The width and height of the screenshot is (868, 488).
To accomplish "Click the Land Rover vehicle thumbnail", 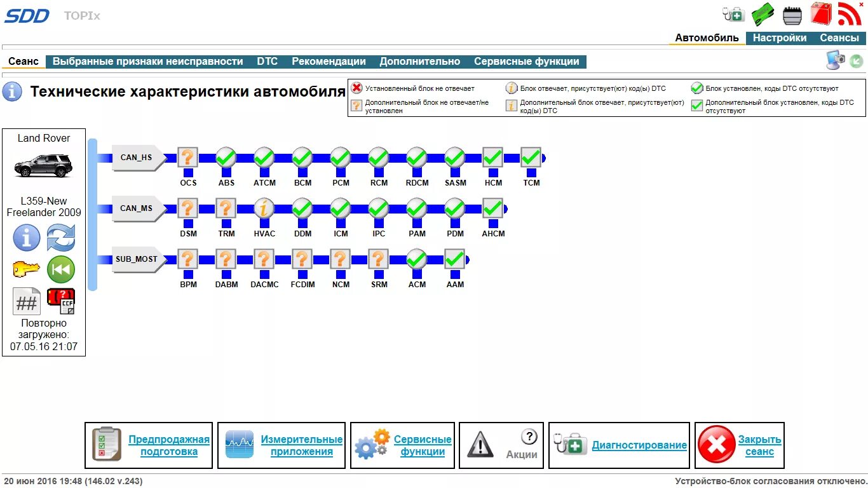I will pyautogui.click(x=43, y=165).
